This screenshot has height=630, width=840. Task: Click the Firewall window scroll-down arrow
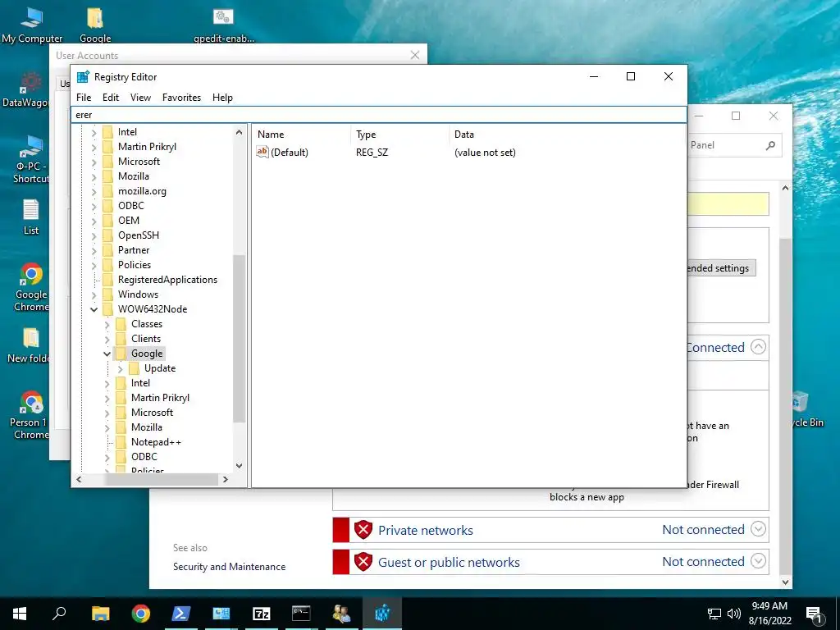coord(785,582)
